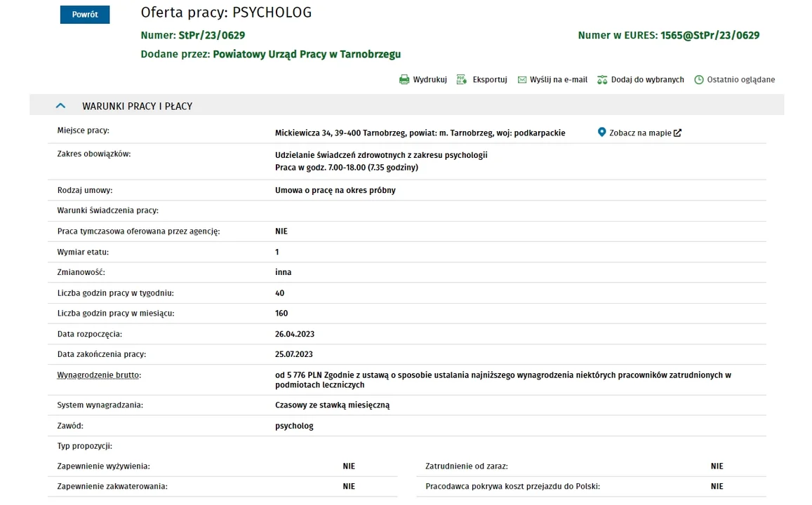Click Udzielanie świadczeń zdrowotnych duties text
This screenshot has width=812, height=505.
(381, 155)
